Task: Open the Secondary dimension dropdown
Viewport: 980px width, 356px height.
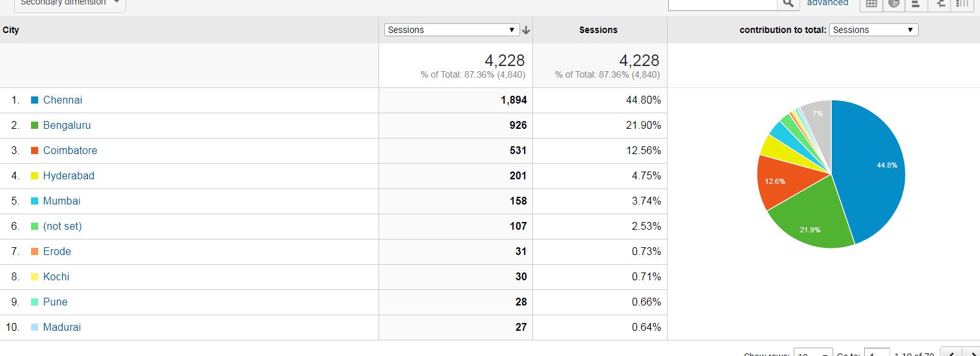Action: tap(70, 3)
